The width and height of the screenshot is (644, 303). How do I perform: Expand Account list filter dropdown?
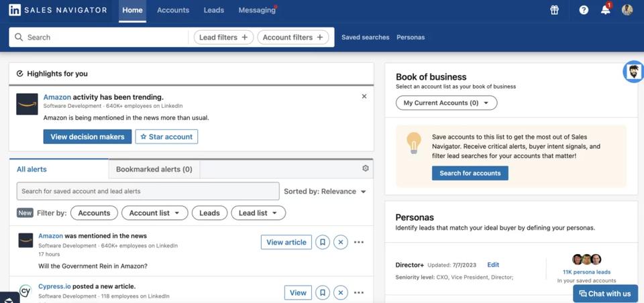point(154,213)
